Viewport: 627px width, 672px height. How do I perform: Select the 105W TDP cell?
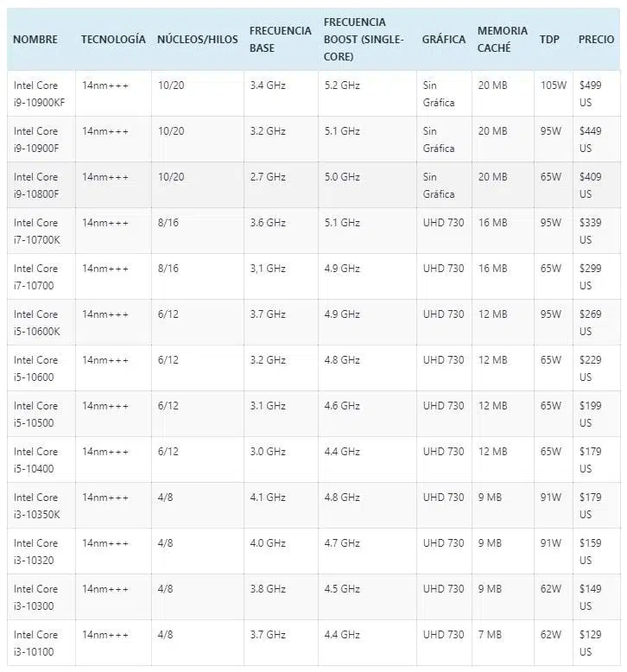[x=554, y=93]
